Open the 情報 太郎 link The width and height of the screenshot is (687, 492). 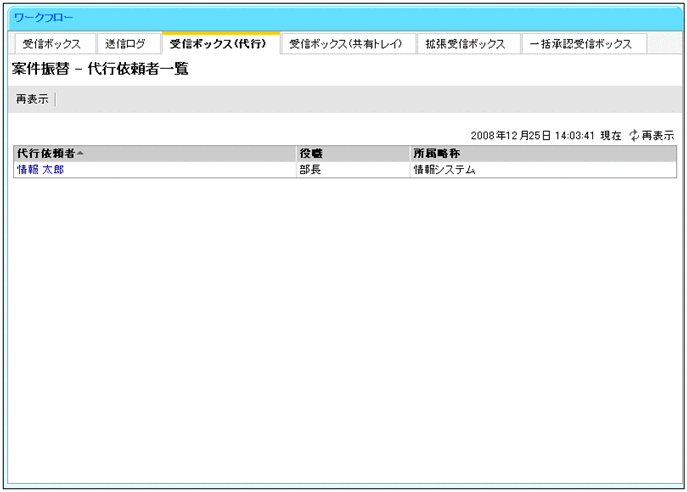click(40, 170)
